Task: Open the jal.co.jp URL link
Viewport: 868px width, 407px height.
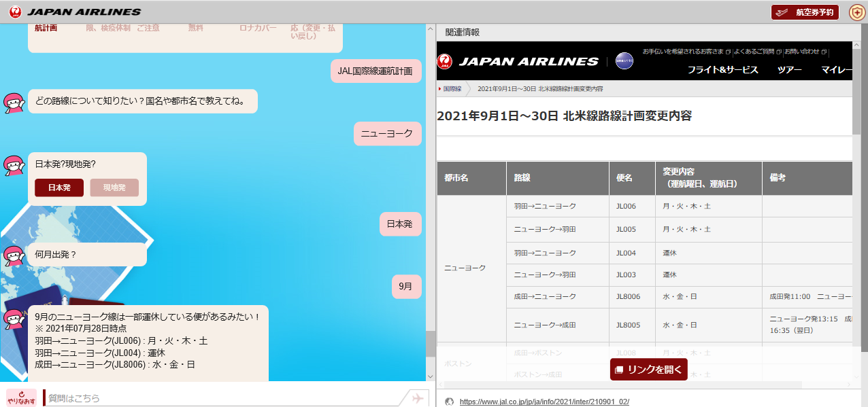Action: 544,402
